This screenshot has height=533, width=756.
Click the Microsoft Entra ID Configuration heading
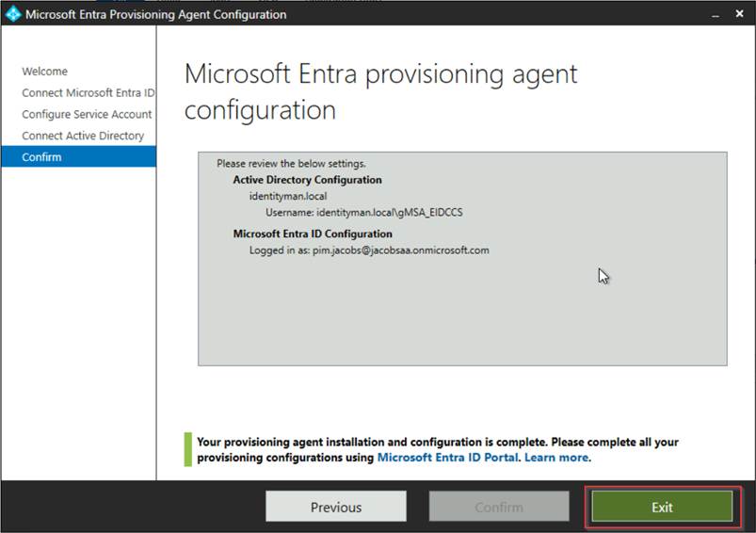(313, 234)
